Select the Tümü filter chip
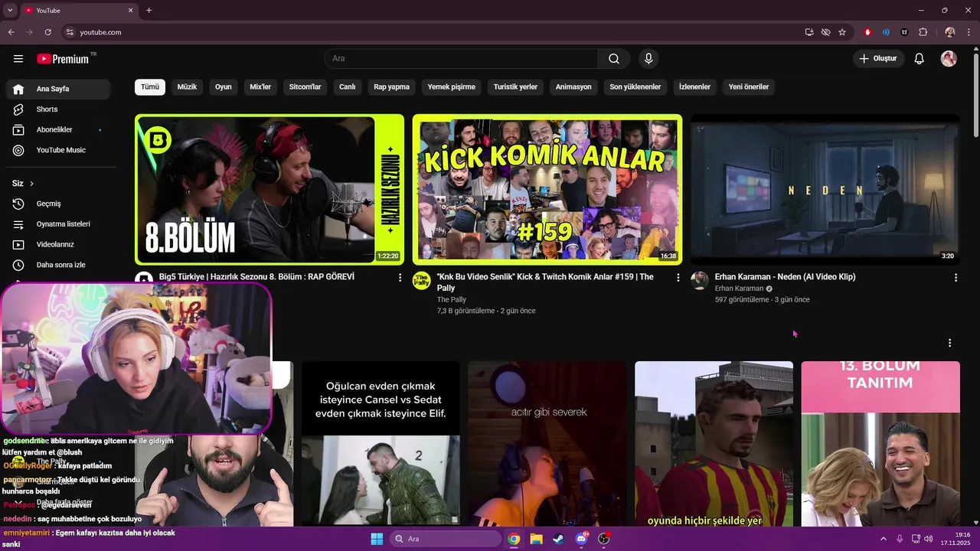Image resolution: width=980 pixels, height=551 pixels. [150, 87]
